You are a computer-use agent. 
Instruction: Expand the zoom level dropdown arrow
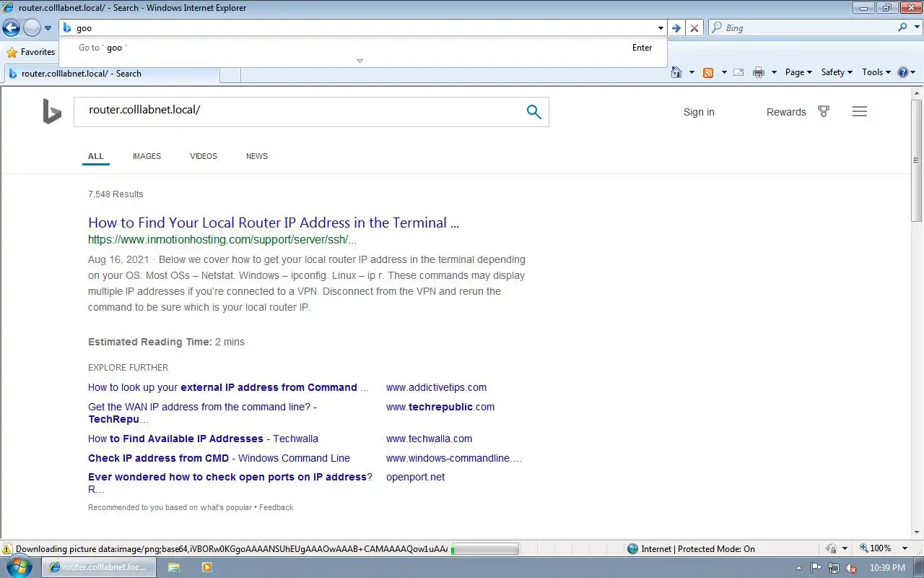point(906,548)
